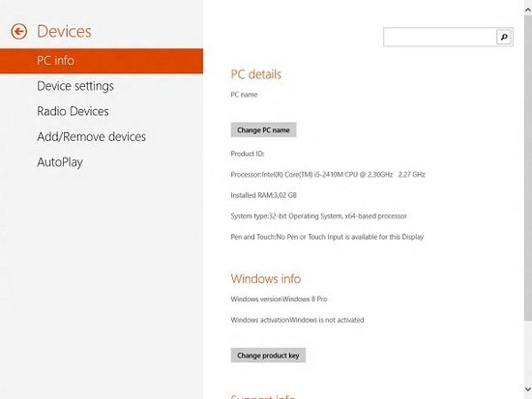Screen dimensions: 532x399
Task: Click the back arrow next to Devices
Action: point(19,32)
